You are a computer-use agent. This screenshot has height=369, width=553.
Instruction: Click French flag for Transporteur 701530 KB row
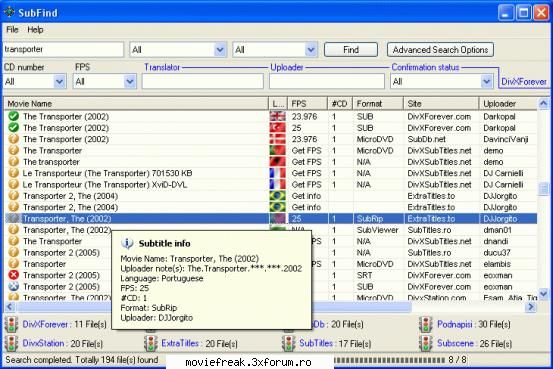coord(278,173)
